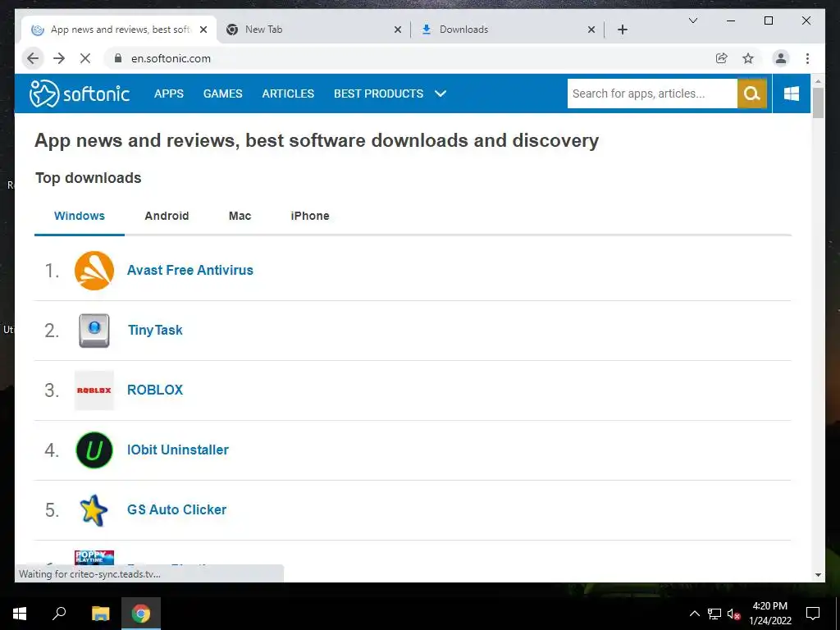840x630 pixels.
Task: Switch to the Downloads tab
Action: tap(507, 30)
